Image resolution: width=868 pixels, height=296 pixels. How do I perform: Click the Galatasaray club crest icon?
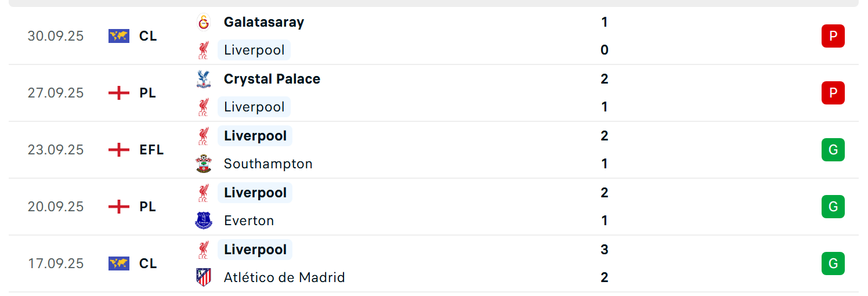click(x=204, y=22)
